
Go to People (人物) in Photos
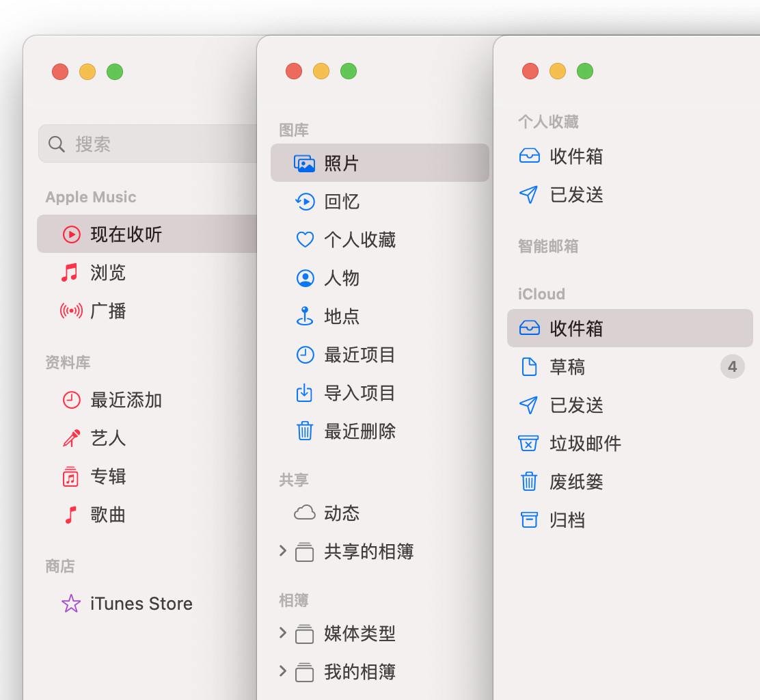pyautogui.click(x=342, y=278)
